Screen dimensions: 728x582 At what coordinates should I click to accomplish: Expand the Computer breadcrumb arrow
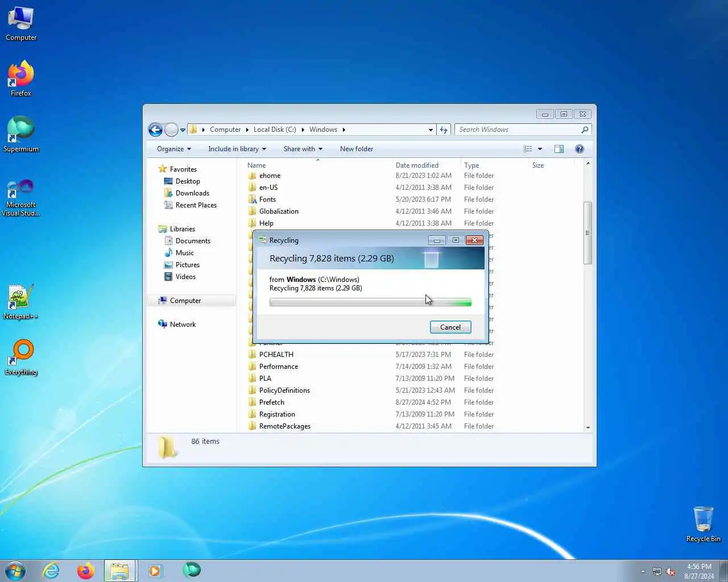point(247,130)
